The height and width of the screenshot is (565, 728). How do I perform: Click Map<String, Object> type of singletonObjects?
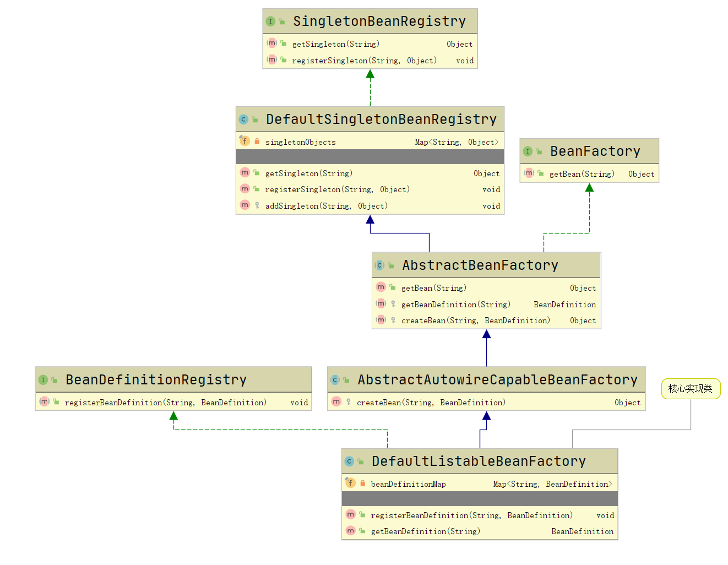coord(457,142)
